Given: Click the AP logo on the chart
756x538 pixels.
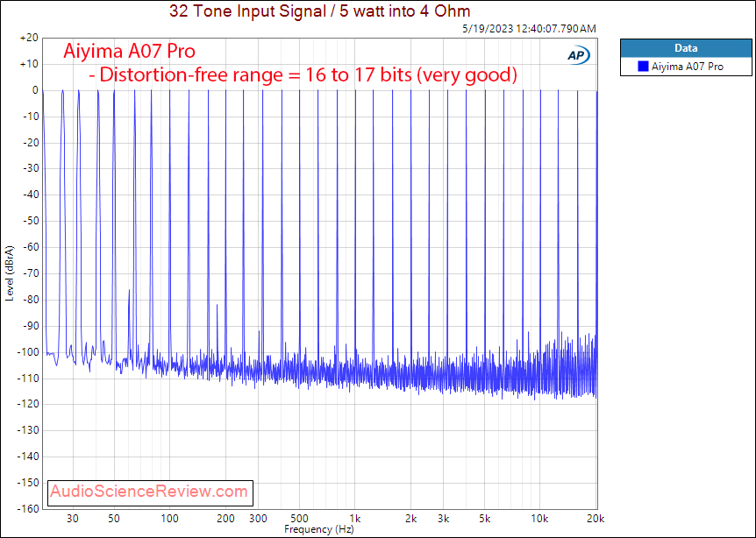Looking at the screenshot, I should pos(578,56).
